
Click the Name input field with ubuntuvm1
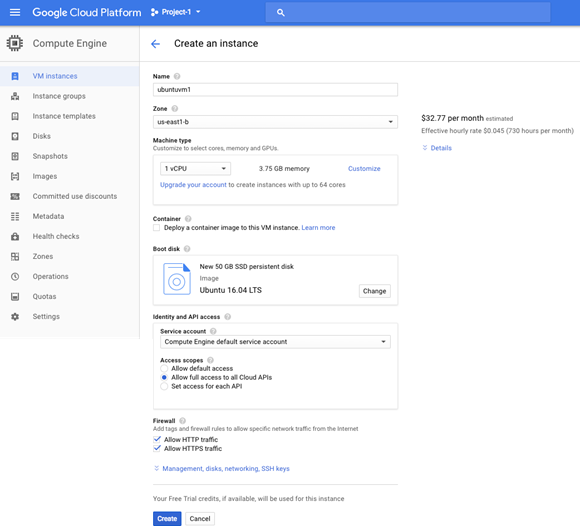(275, 90)
